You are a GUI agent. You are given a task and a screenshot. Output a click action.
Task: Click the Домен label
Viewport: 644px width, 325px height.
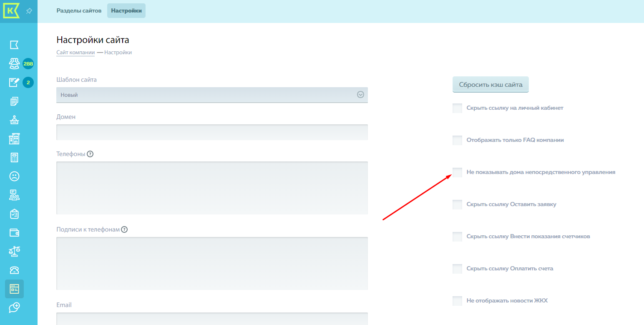pos(66,117)
